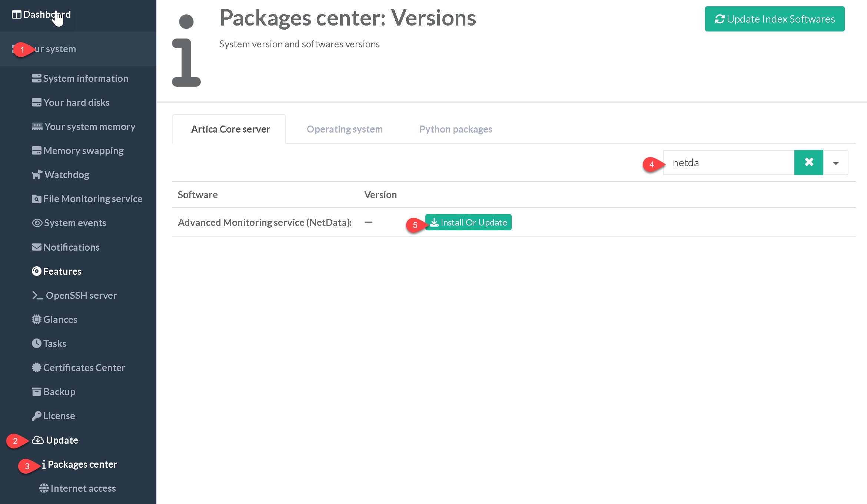Switch to Operating system tab

(345, 129)
